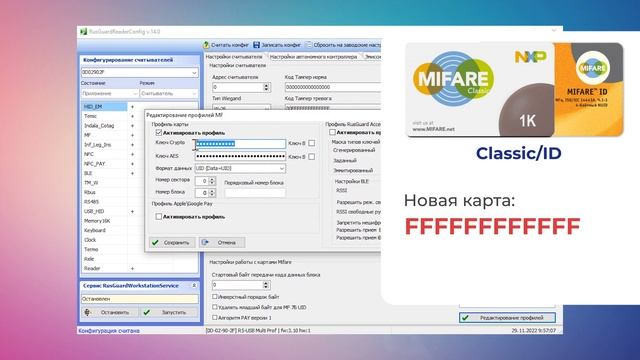Click the Порядковый номер блока field

[x=255, y=193]
